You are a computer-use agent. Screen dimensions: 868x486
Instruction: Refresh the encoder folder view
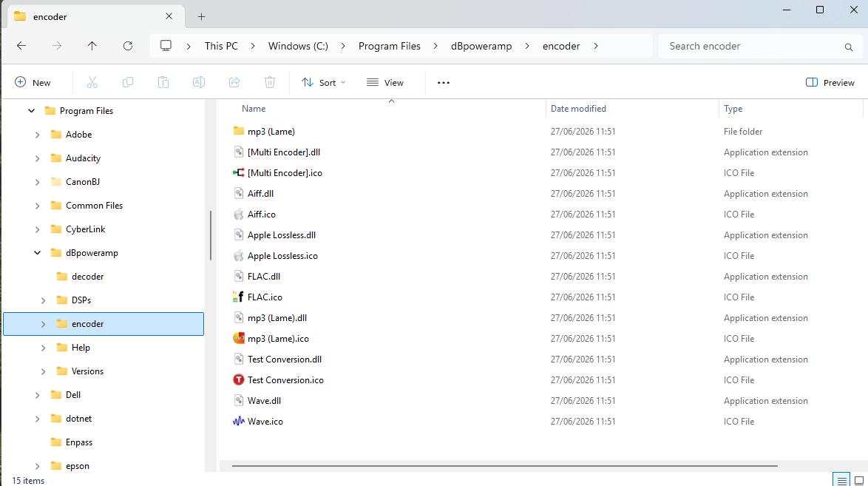point(128,46)
